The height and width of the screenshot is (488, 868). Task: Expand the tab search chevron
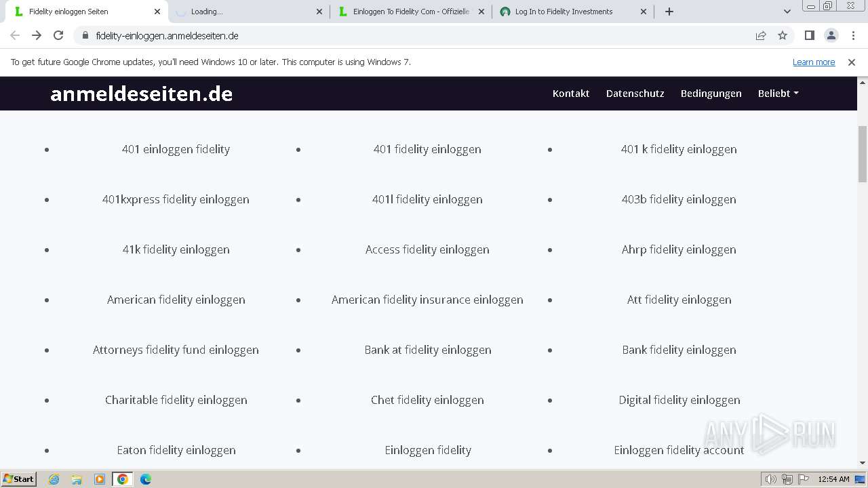pyautogui.click(x=787, y=12)
